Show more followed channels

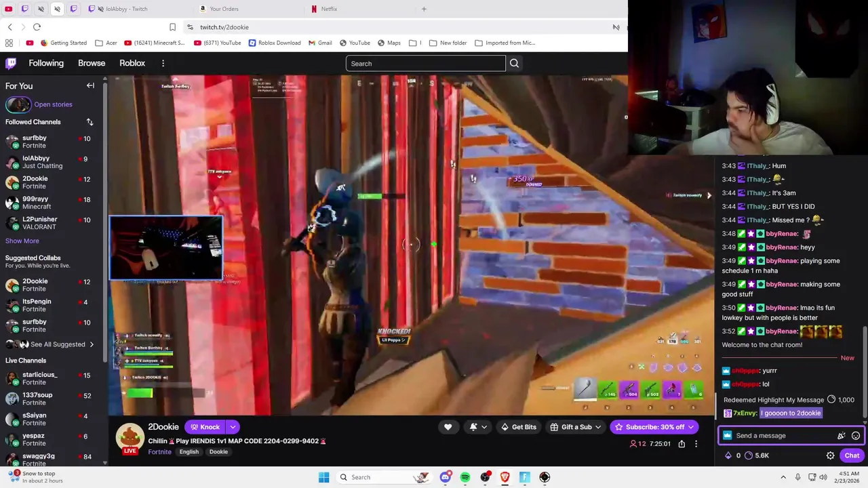tap(22, 241)
